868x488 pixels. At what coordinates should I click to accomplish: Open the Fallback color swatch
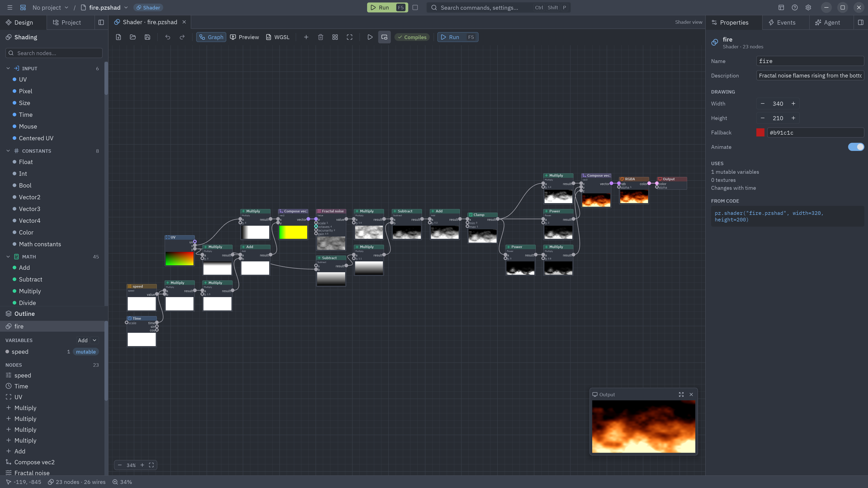(x=760, y=132)
